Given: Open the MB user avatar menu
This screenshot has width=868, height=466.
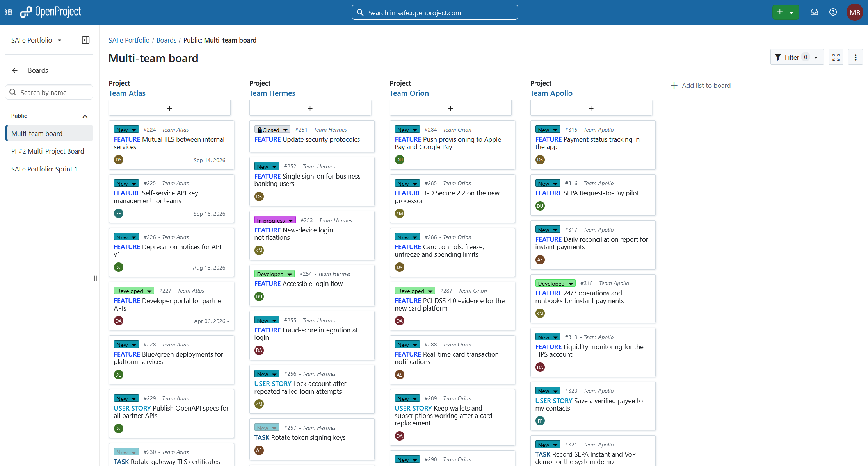Looking at the screenshot, I should (855, 12).
